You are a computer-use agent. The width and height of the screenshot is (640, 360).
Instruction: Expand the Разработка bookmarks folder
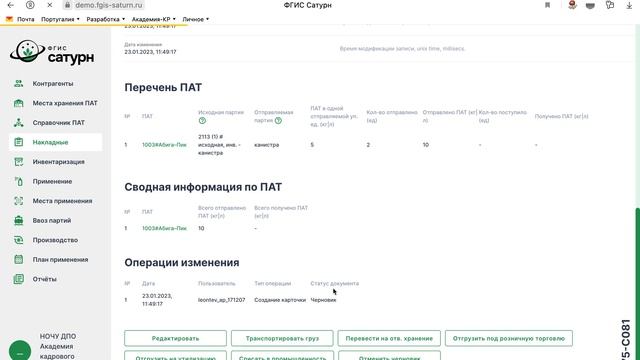[x=106, y=19]
